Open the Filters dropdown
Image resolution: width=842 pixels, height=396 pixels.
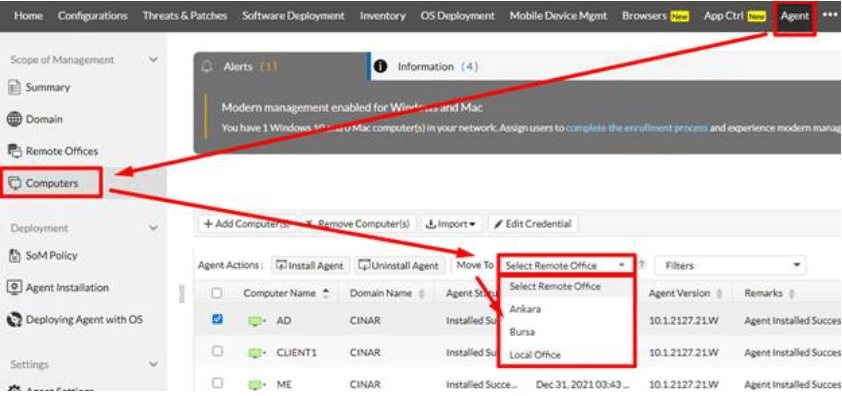tap(730, 265)
